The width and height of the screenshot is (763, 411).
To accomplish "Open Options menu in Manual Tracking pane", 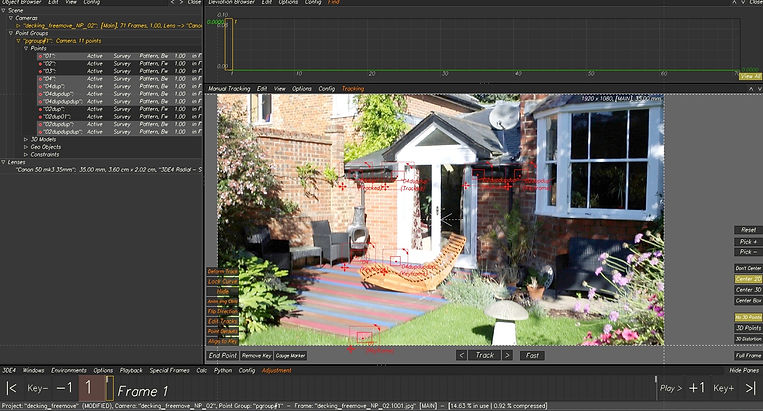I will pos(302,89).
